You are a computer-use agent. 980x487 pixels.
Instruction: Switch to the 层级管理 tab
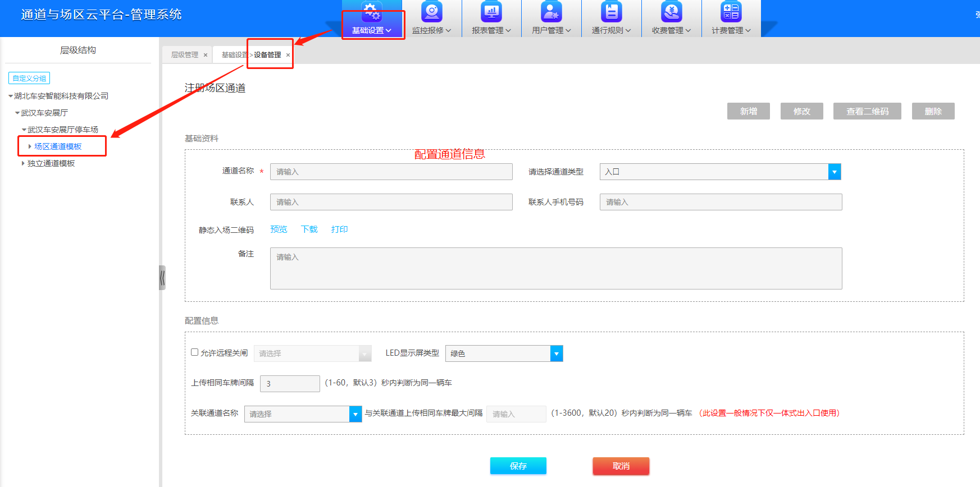185,55
